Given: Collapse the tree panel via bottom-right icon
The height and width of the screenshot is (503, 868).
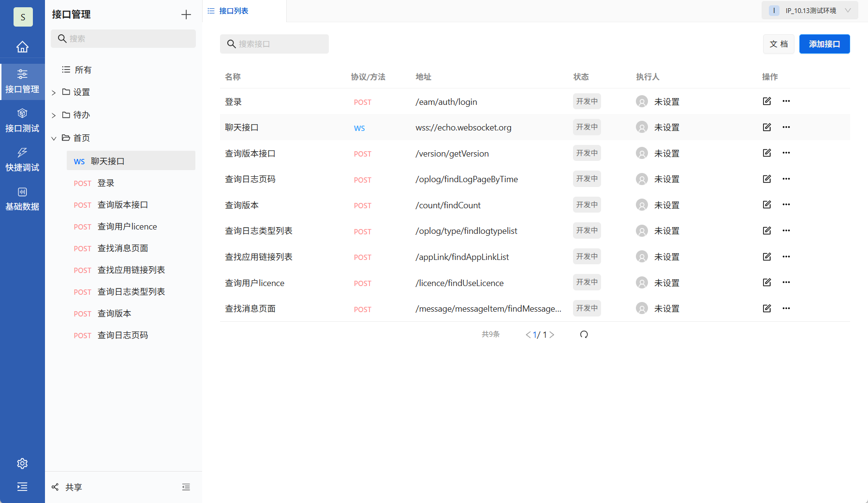Looking at the screenshot, I should [186, 487].
